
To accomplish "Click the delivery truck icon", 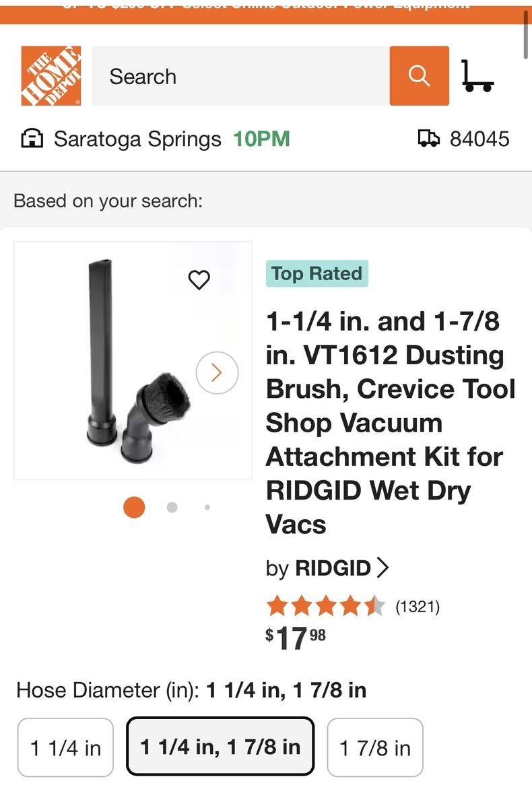I will (x=428, y=139).
